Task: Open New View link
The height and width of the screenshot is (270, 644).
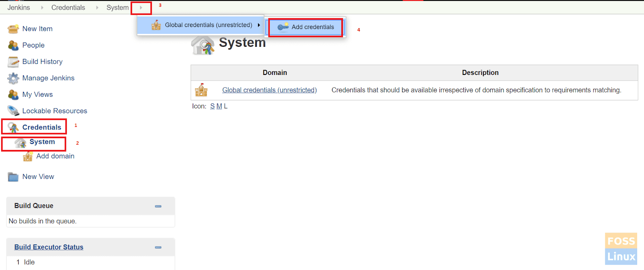Action: (38, 177)
